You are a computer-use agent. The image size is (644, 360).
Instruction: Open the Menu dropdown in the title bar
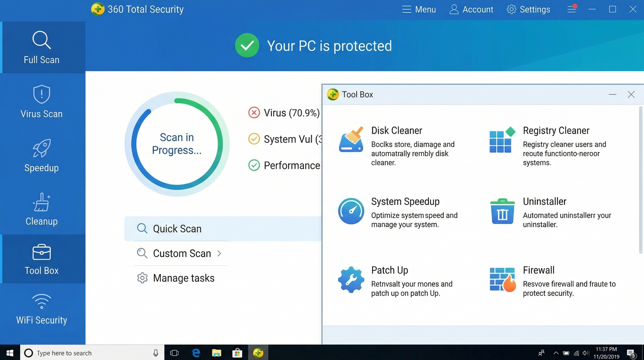418,9
